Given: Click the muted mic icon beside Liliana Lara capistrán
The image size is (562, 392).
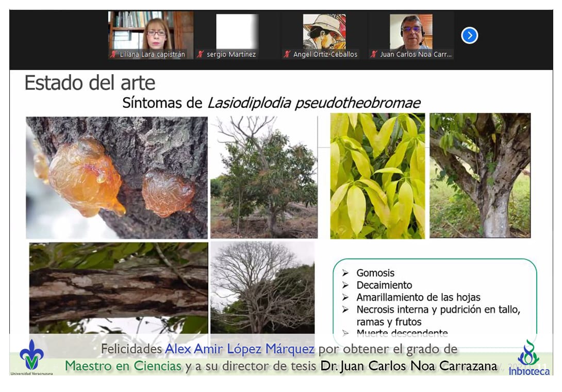Looking at the screenshot, I should [113, 54].
